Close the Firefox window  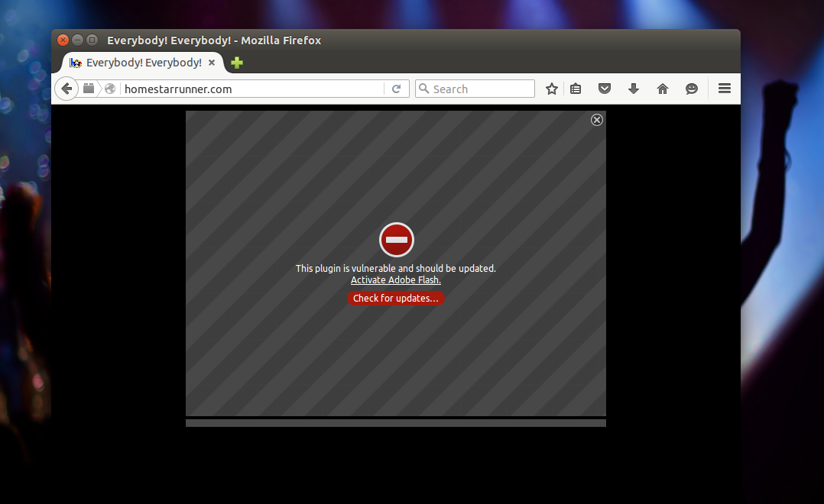[x=63, y=40]
